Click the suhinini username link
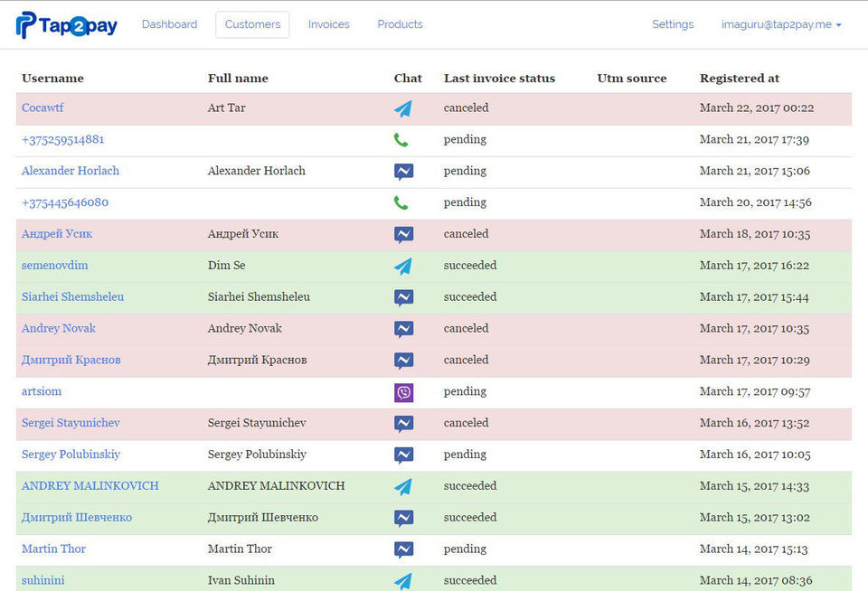The height and width of the screenshot is (591, 868). pyautogui.click(x=42, y=580)
